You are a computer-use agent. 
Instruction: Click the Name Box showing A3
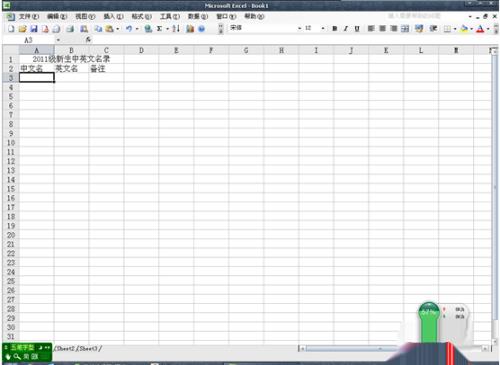[29, 40]
